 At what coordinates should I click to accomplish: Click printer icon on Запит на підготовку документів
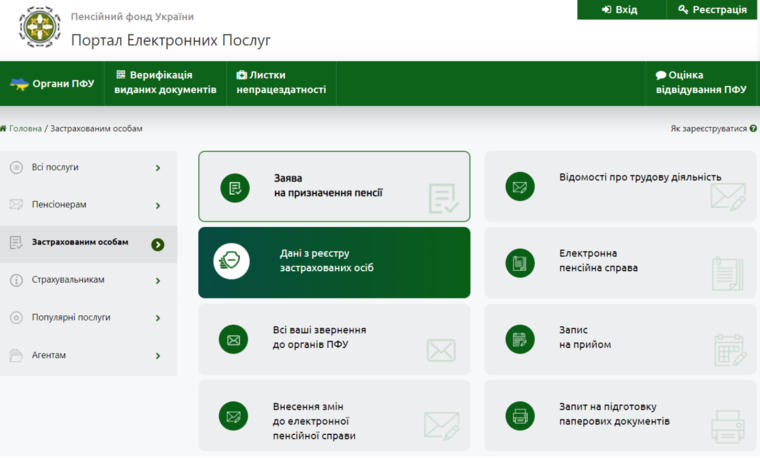coord(520,414)
